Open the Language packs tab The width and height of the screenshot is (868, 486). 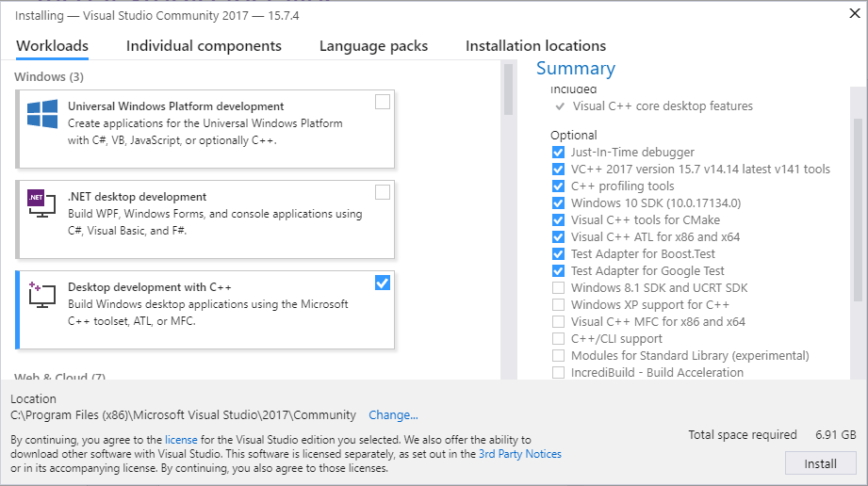pyautogui.click(x=373, y=46)
